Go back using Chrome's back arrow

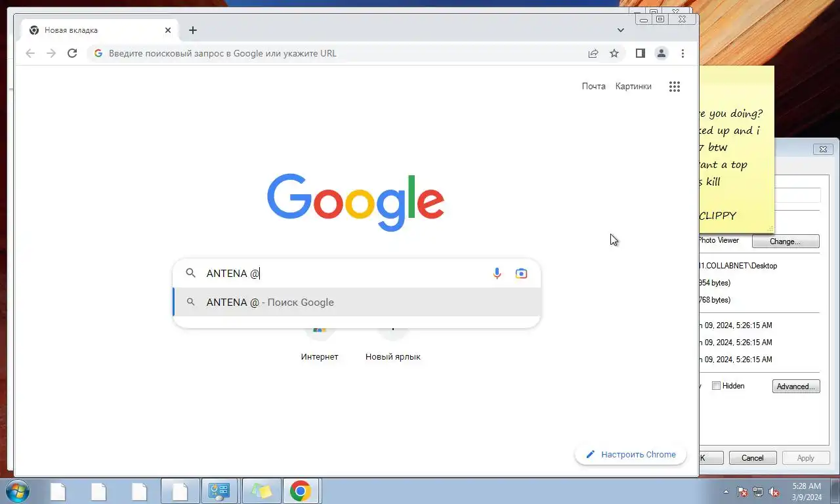pos(30,53)
